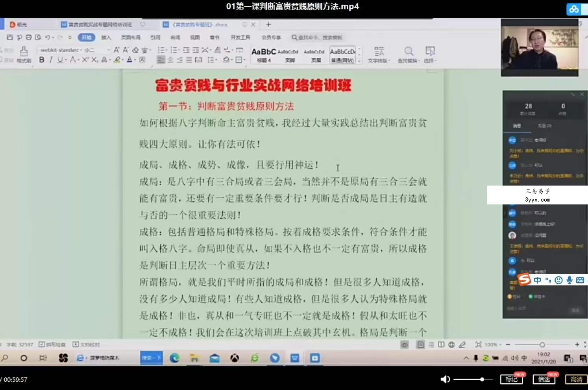Apply distributed alignment
This screenshot has width=588, height=390.
pos(199,60)
